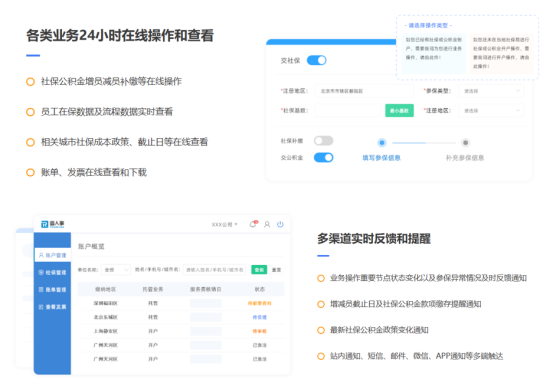Click the 账户概览 heading
The height and width of the screenshot is (387, 554).
91,246
